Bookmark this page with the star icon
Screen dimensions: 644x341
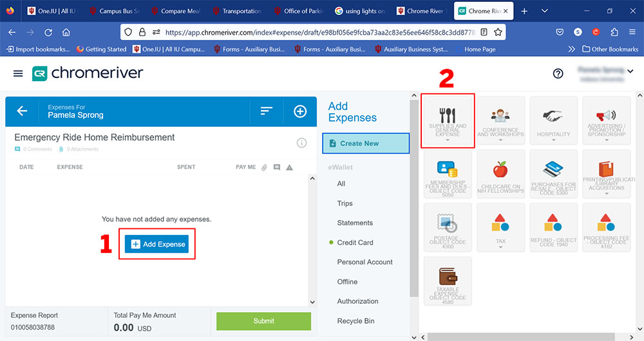(x=498, y=32)
